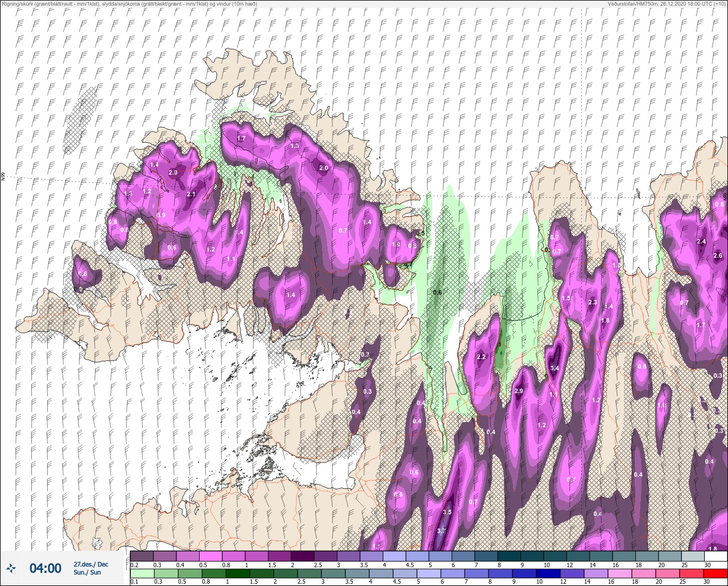
Task: Click the top legend swatch starting at 2
Action: 303,556
